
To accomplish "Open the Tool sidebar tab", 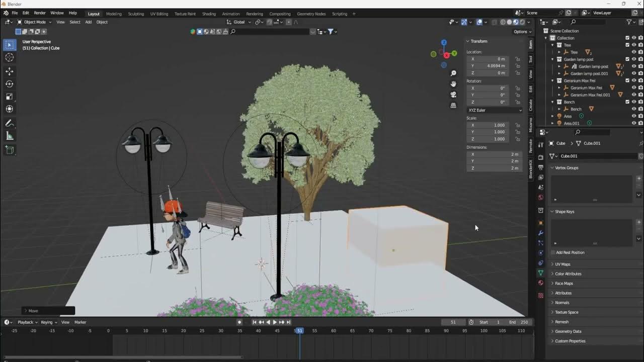I will pos(531,59).
